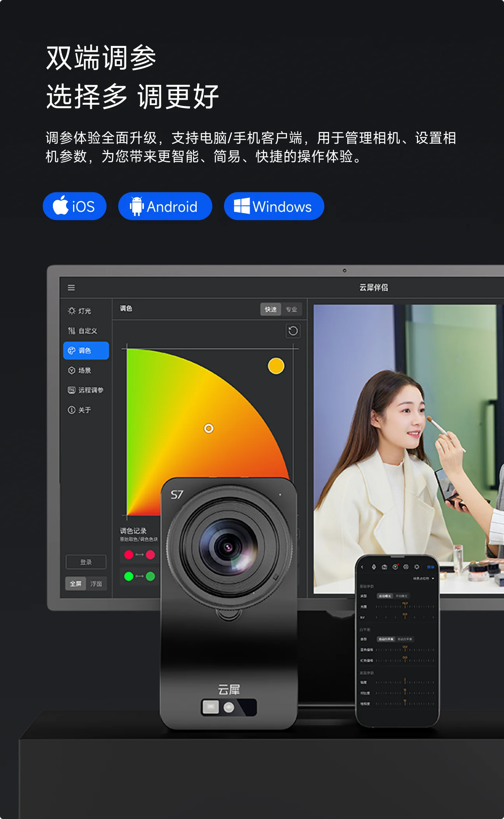Click the reset icon above the color wheel
The width and height of the screenshot is (504, 819).
(293, 331)
